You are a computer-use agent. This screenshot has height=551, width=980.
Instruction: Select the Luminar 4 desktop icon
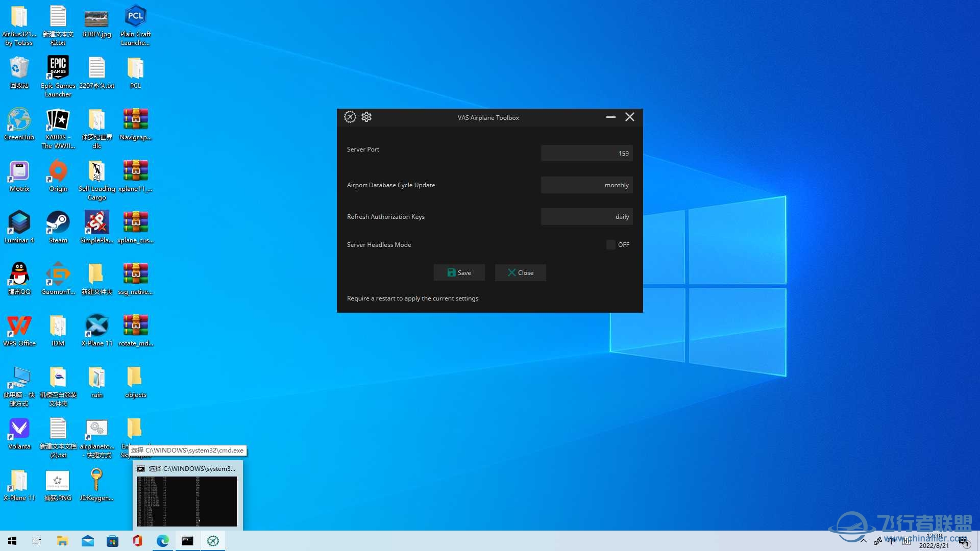[19, 228]
